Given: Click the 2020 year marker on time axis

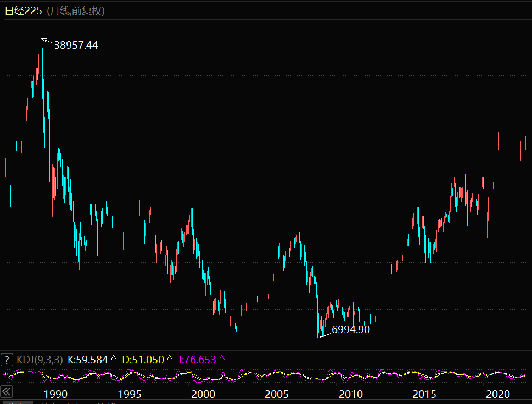Looking at the screenshot, I should (x=498, y=394).
